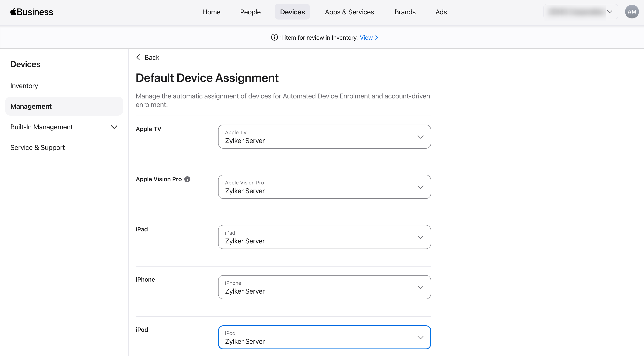Click the View link in the banner
Image resolution: width=644 pixels, height=356 pixels.
[369, 38]
